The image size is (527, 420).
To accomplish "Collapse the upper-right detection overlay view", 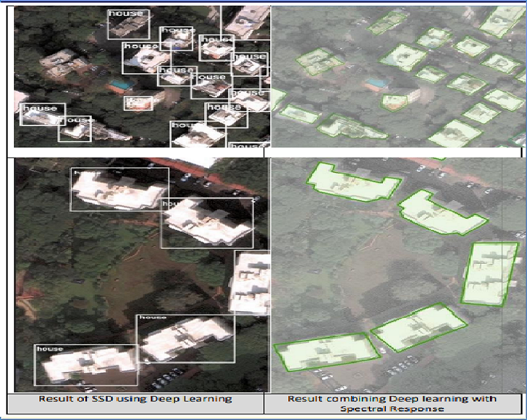I will point(397,77).
